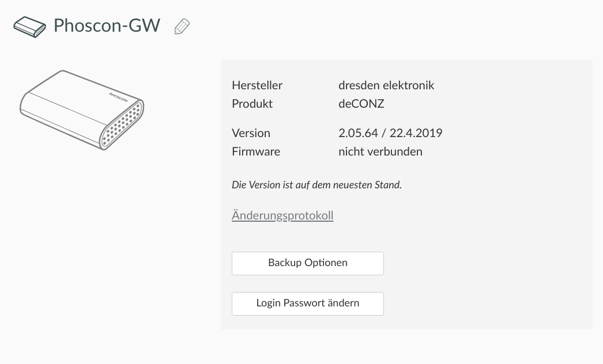Select the Hersteller value dresden elektronik
The height and width of the screenshot is (364, 603).
[x=386, y=85]
